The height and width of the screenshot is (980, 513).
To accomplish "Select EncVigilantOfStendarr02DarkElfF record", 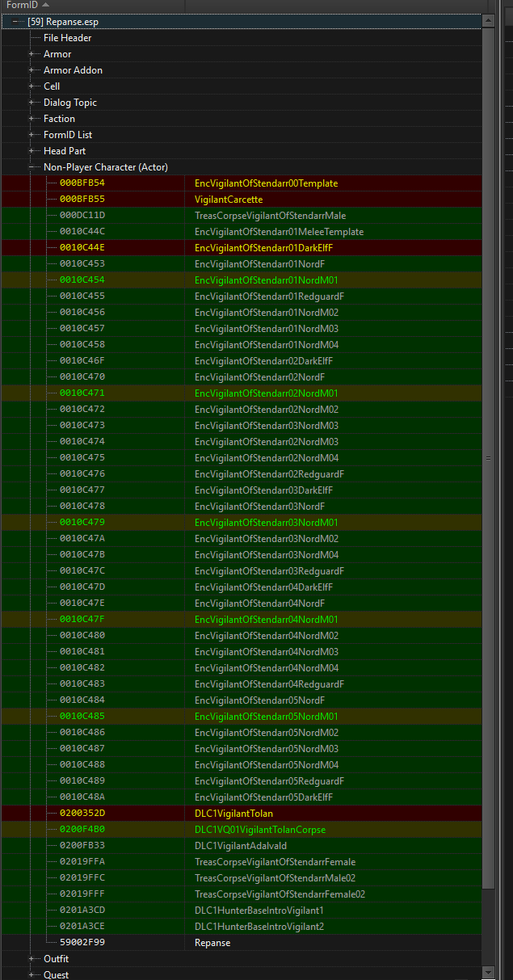I will tap(242, 361).
